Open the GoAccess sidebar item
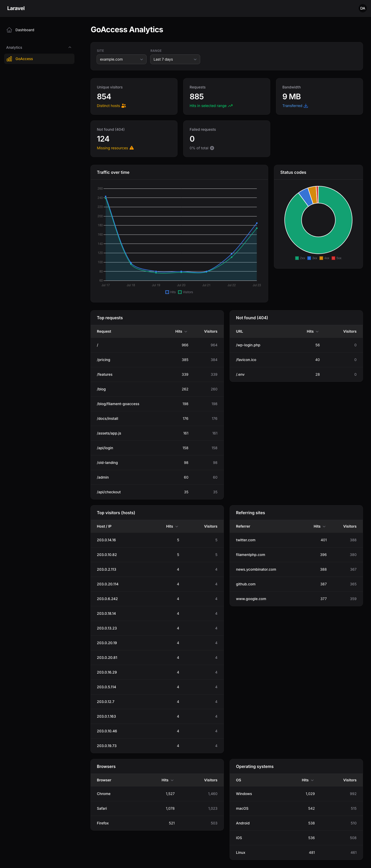Image resolution: width=371 pixels, height=868 pixels. pos(39,59)
